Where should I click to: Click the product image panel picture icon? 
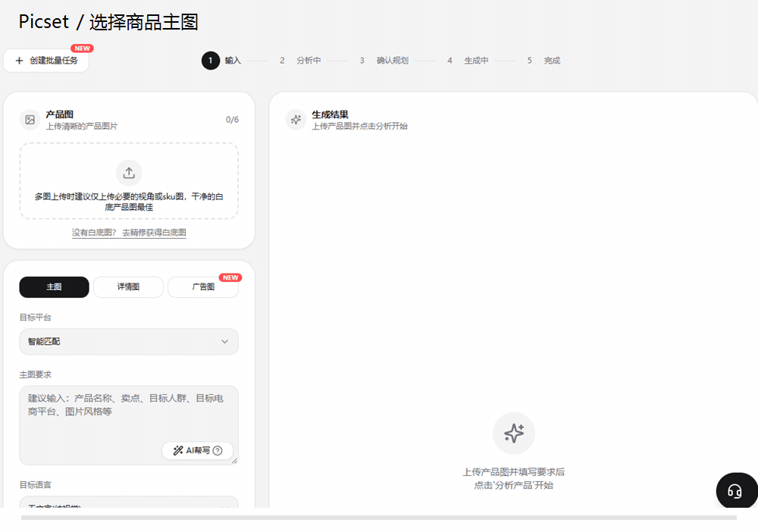[30, 120]
